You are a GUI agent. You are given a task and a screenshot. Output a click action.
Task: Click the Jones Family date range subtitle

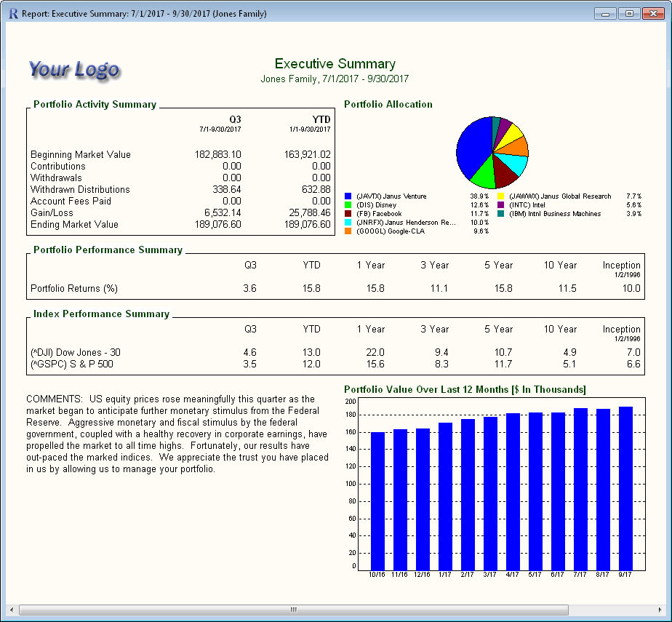pyautogui.click(x=335, y=79)
